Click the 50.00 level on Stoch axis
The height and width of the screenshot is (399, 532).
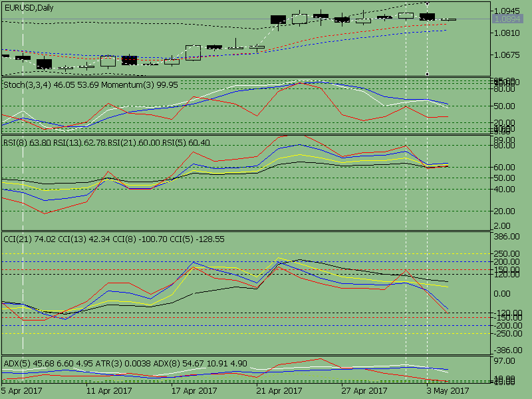pyautogui.click(x=505, y=106)
